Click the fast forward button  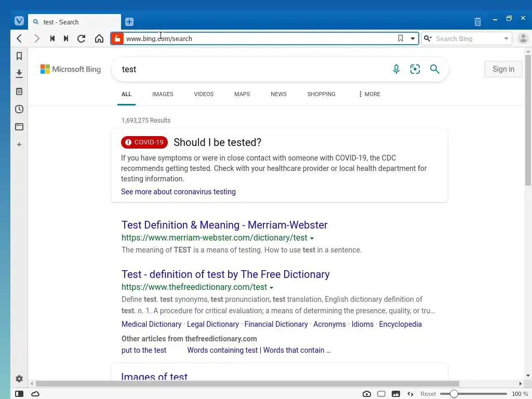point(66,38)
